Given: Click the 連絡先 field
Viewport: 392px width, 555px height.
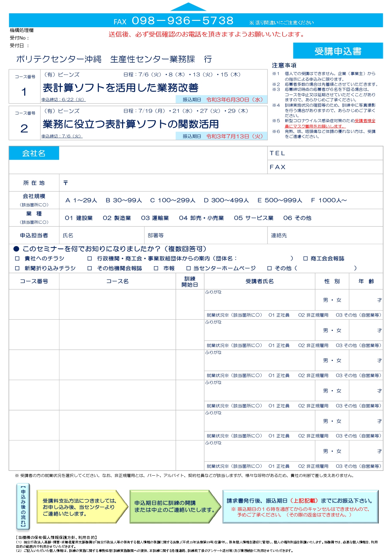Looking at the screenshot, I should 325,235.
